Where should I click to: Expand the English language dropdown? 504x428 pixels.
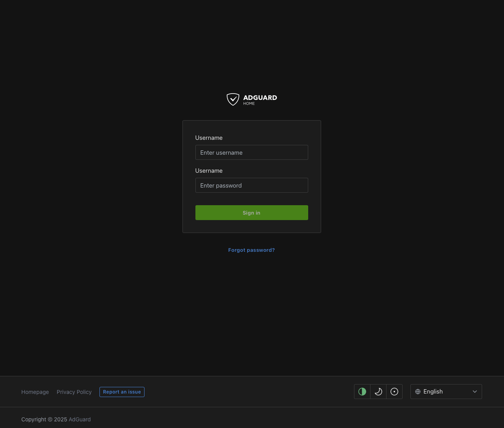pos(446,392)
